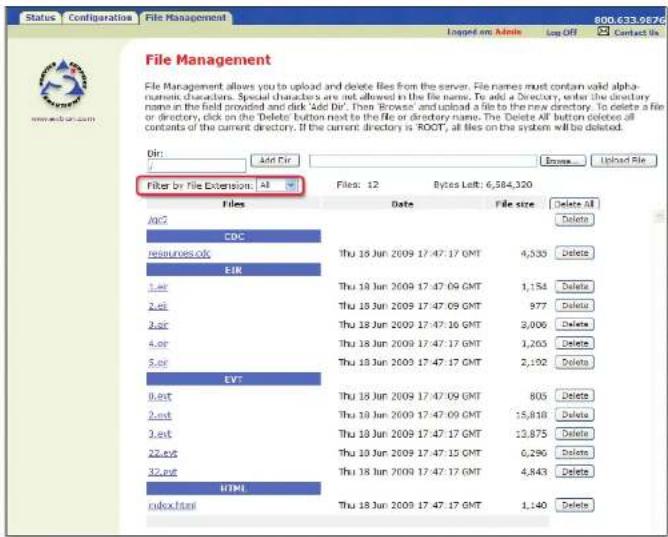
Task: Delete the 3.eir file
Action: [x=575, y=324]
